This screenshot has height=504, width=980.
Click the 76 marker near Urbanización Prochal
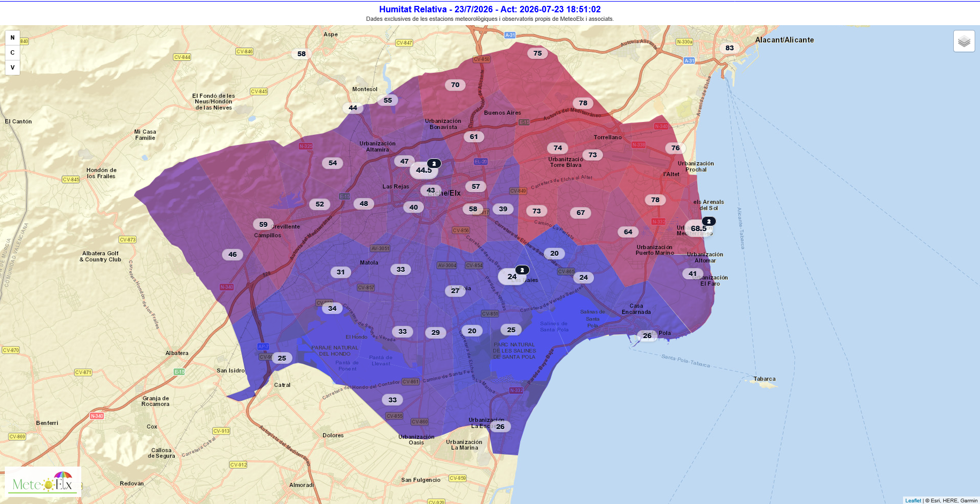[x=676, y=148]
